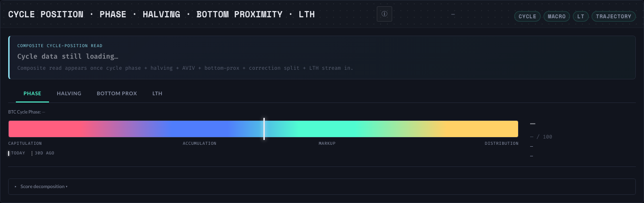Click the TODAY legend label
The height and width of the screenshot is (203, 644).
(x=17, y=153)
